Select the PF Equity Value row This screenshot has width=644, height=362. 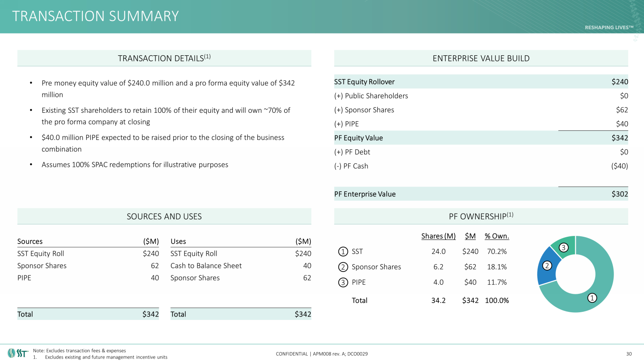[x=481, y=138]
